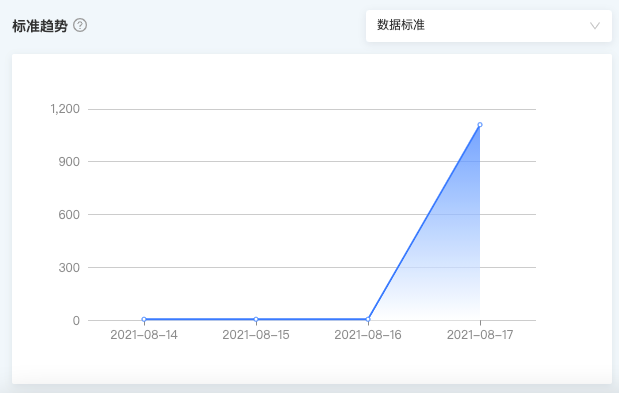Click the 标准趋势 panel title
619x393 pixels.
point(40,26)
